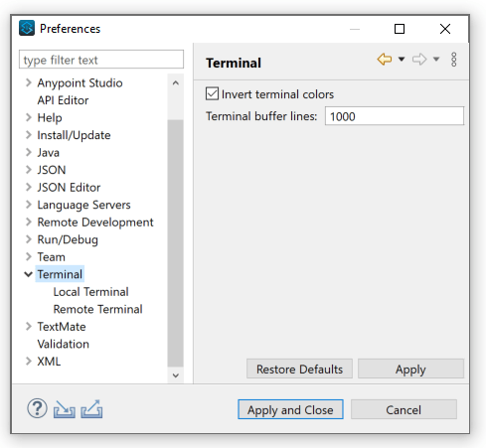Focus the type filter text box
Screen dimensions: 486x448
point(101,60)
